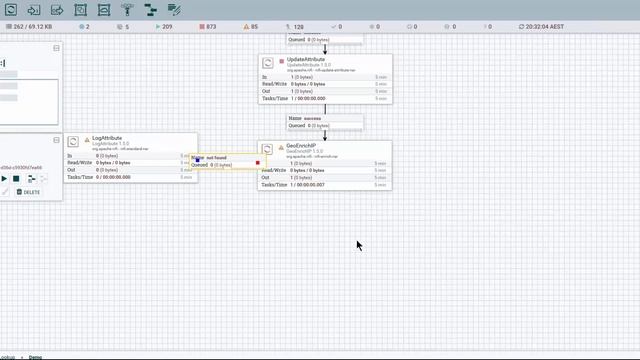Click UpdateAttribute Read/Write row
Screen dimensions: 640x360
(x=324, y=84)
